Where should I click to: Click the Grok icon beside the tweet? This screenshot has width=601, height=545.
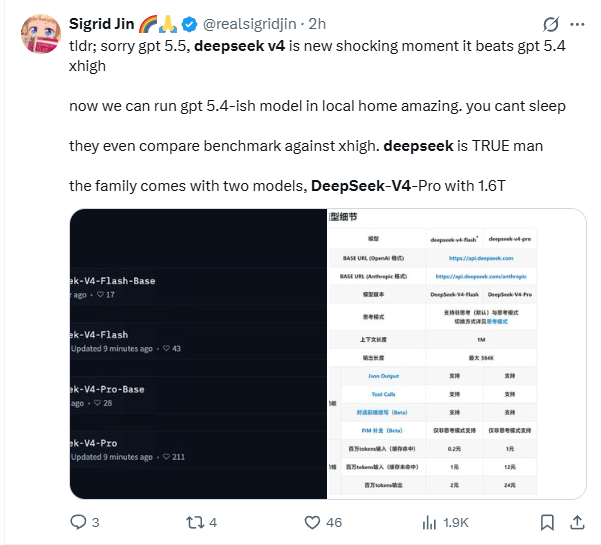click(548, 24)
